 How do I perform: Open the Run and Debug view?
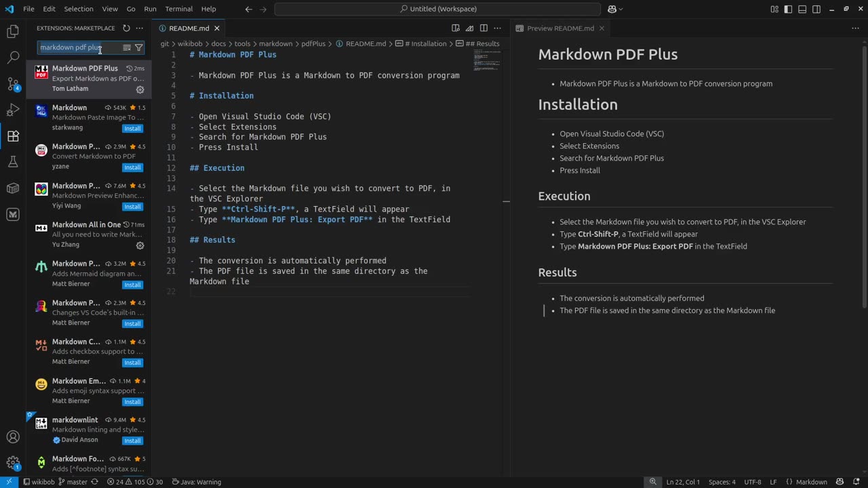click(13, 110)
